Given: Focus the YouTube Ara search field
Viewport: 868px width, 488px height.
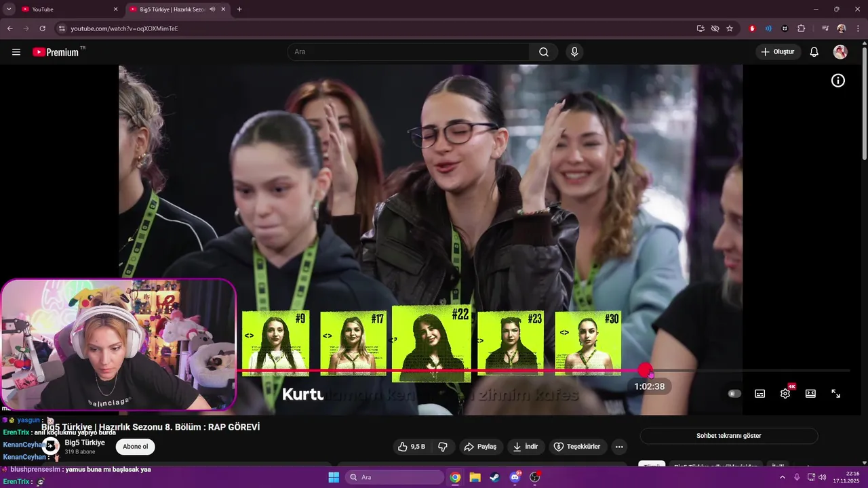Looking at the screenshot, I should coord(408,52).
